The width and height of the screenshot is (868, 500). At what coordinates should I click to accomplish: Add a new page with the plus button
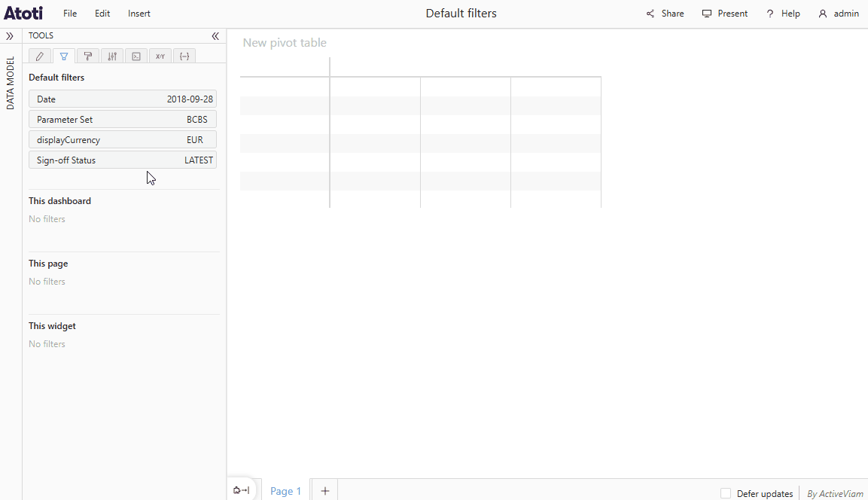coord(324,490)
